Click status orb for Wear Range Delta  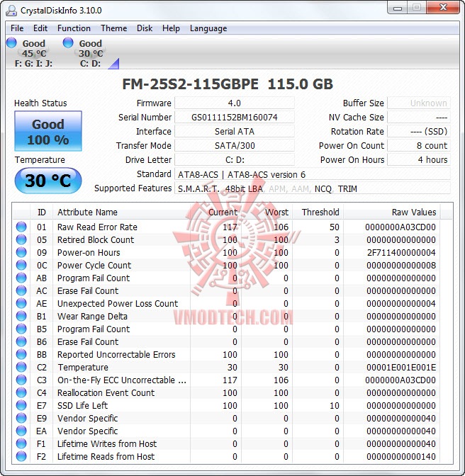click(21, 316)
